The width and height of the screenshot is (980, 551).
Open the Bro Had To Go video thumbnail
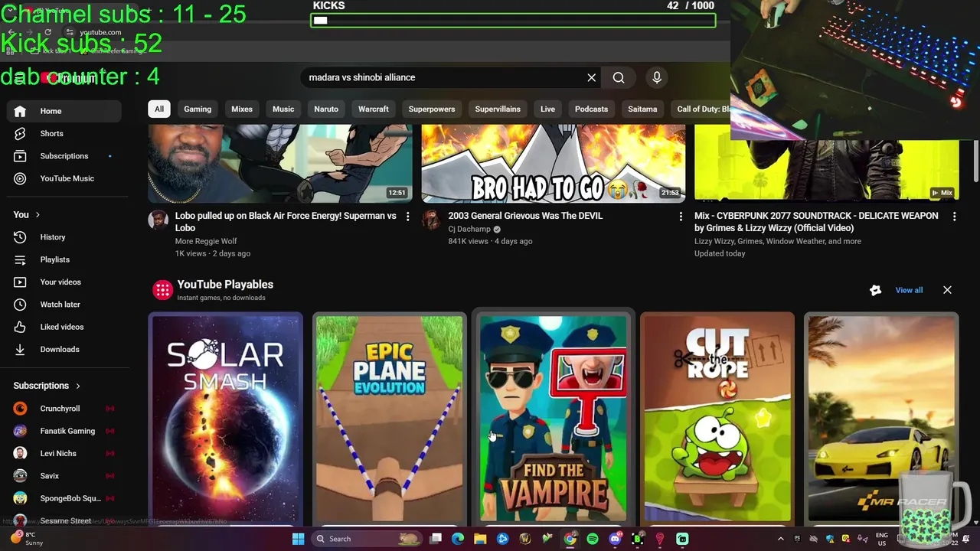coord(554,164)
